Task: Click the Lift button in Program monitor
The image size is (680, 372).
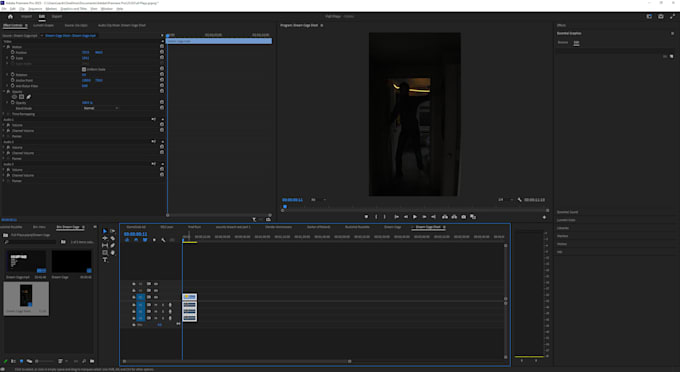Action: tap(445, 217)
